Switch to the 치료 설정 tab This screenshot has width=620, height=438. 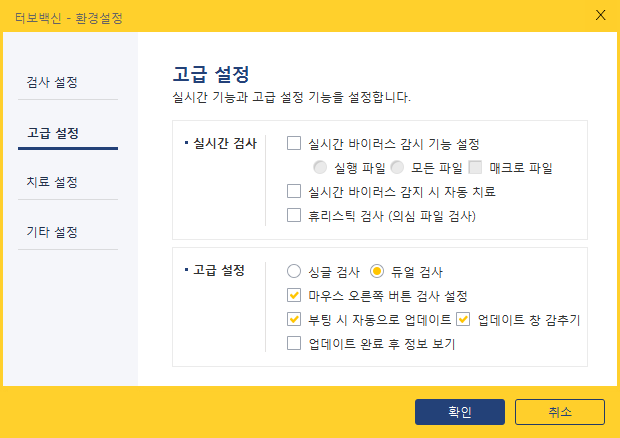pos(52,182)
